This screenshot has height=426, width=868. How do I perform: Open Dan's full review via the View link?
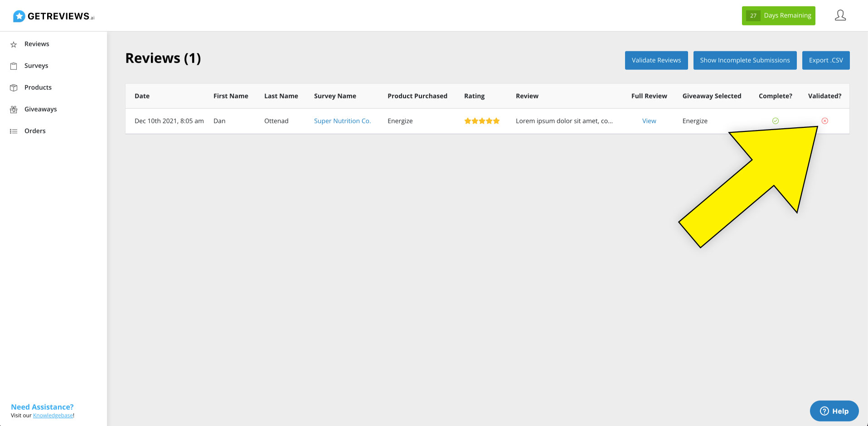click(x=649, y=121)
